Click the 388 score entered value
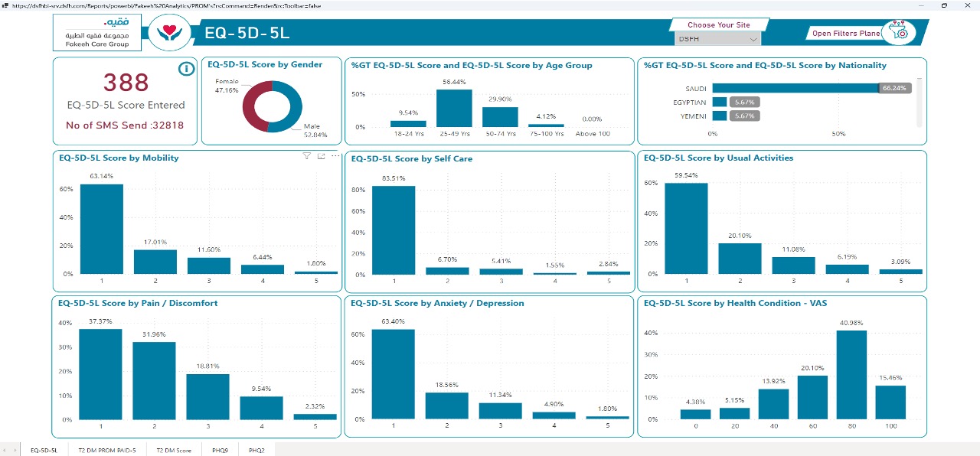The image size is (980, 456). (x=126, y=83)
